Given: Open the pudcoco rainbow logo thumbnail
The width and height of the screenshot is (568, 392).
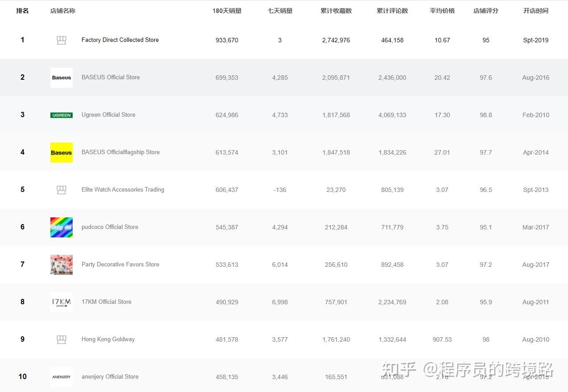Looking at the screenshot, I should pyautogui.click(x=62, y=227).
